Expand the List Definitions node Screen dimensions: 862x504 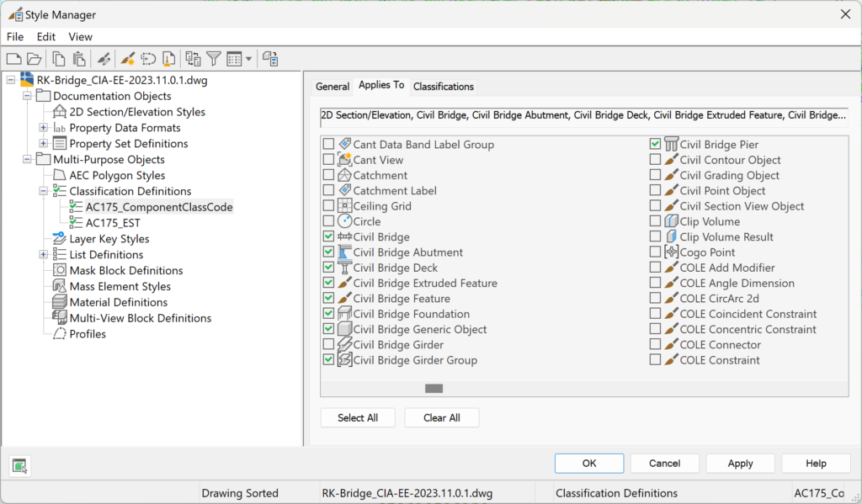click(44, 254)
